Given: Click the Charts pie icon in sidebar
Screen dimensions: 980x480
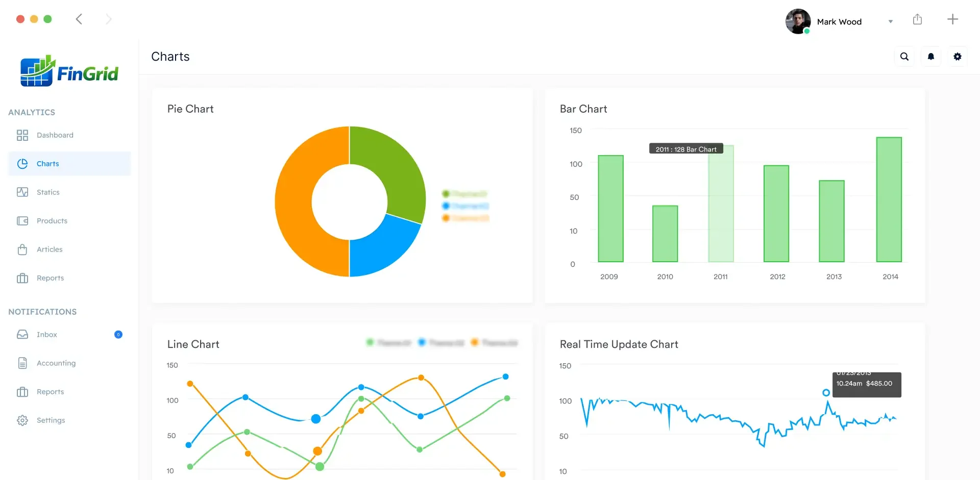Looking at the screenshot, I should pyautogui.click(x=22, y=164).
